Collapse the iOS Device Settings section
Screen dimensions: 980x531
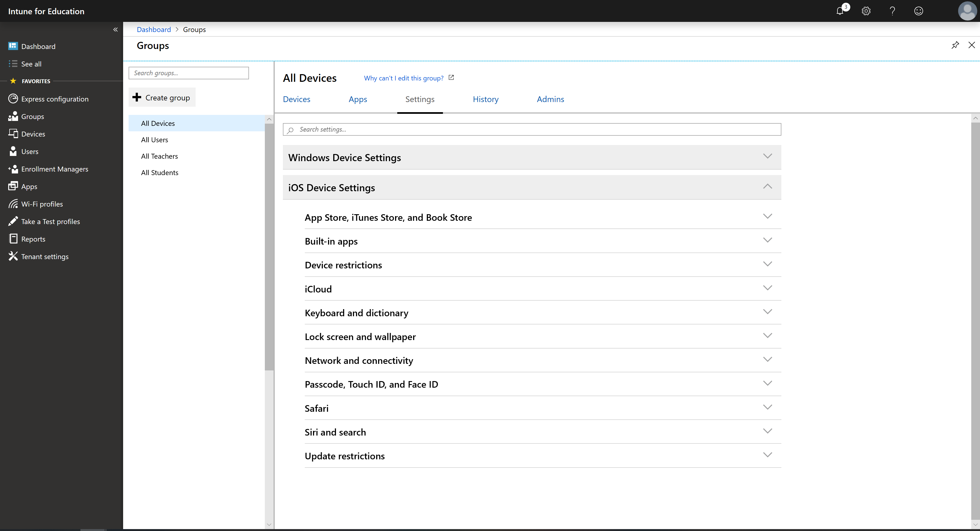pos(768,187)
